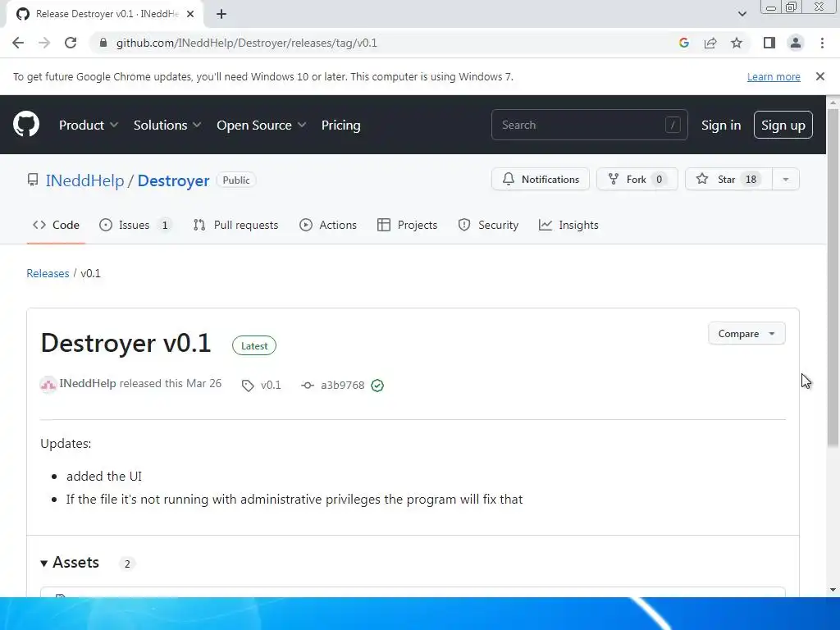Open the Pricing page
Image resolution: width=840 pixels, height=630 pixels.
pos(340,125)
